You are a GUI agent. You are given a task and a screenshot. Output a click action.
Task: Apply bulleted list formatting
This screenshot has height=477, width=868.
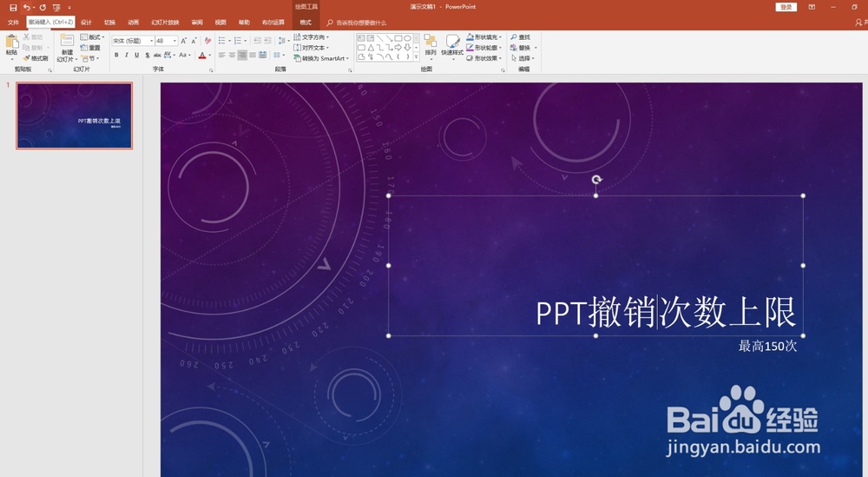224,41
